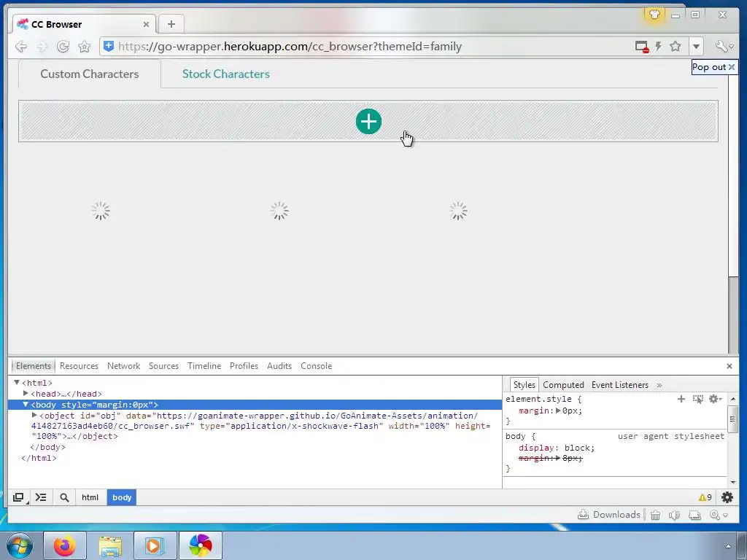Open the wrench settings menu
The image size is (747, 560).
pyautogui.click(x=724, y=46)
